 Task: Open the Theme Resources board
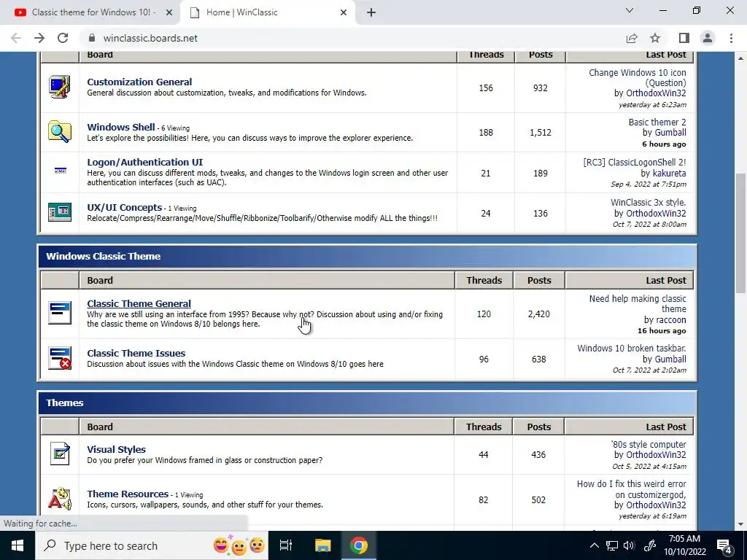pos(128,494)
